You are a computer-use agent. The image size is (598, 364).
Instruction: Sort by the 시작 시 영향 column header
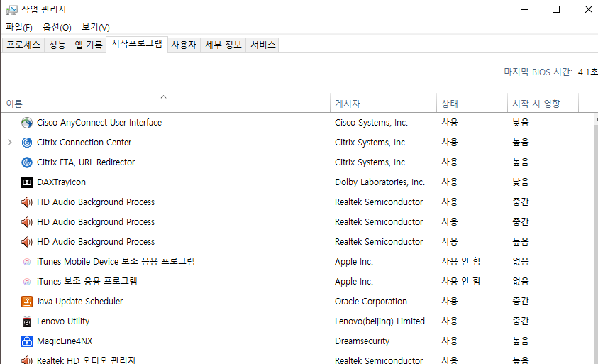(x=543, y=104)
